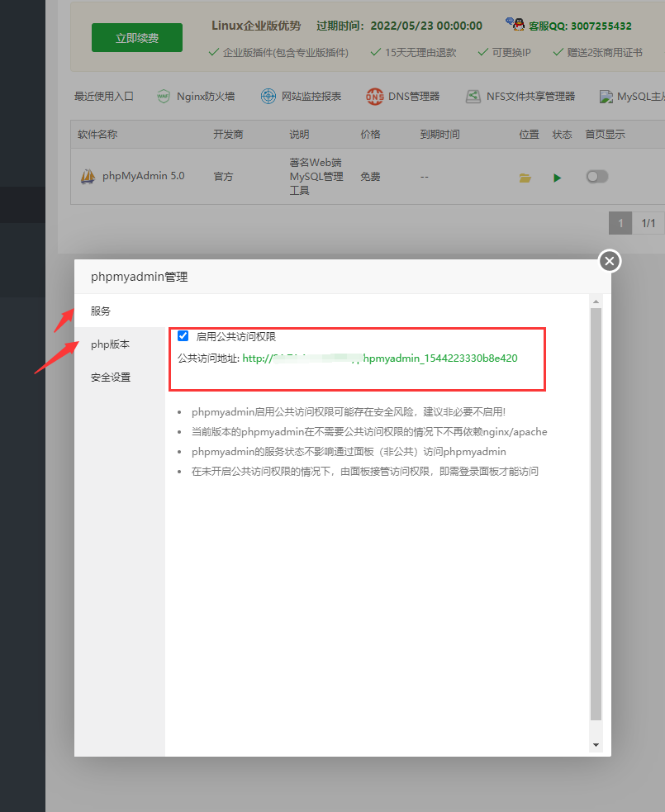
Task: Click the 开发商 column header
Action: coord(228,135)
